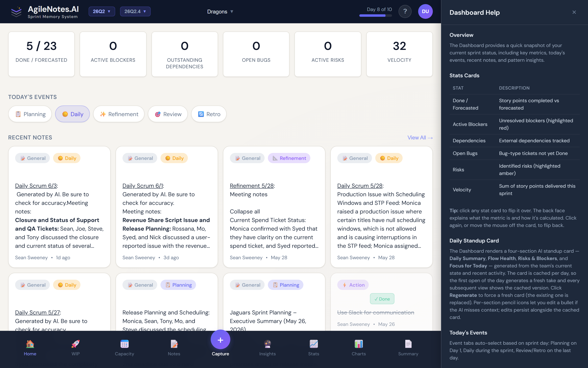
Task: Click the Daily tag on Daily Scrum 6/1
Action: [x=174, y=158]
